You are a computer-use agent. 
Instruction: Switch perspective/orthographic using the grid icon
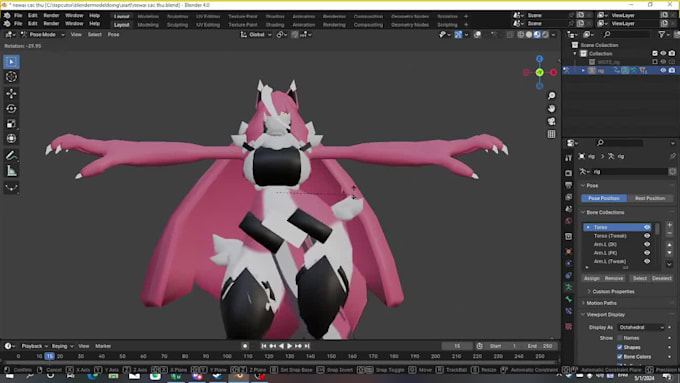[x=551, y=134]
